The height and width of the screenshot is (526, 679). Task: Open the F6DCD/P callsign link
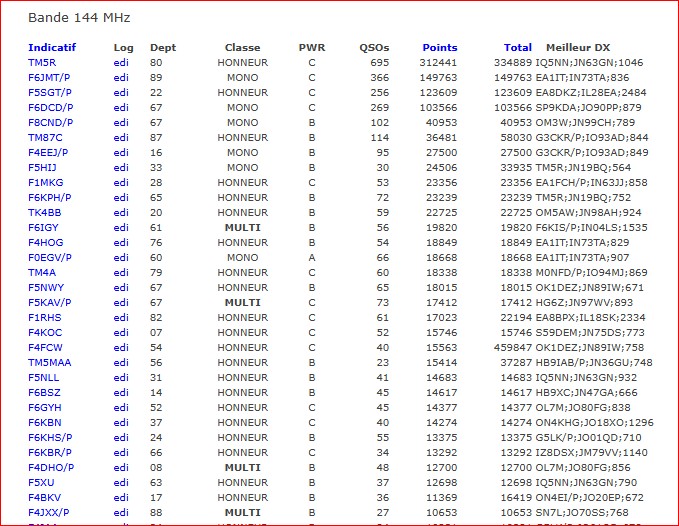[51, 107]
